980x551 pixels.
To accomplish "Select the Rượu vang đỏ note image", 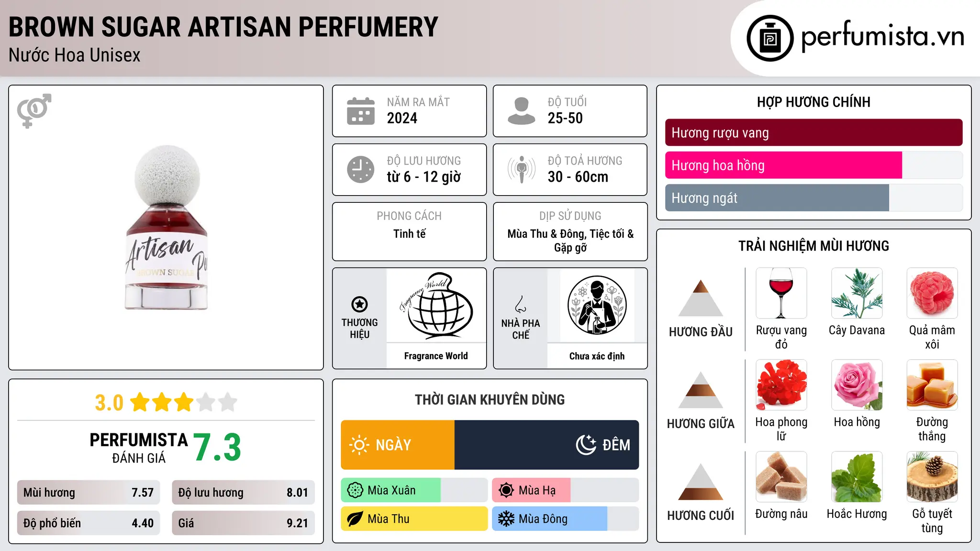I will pyautogui.click(x=781, y=293).
